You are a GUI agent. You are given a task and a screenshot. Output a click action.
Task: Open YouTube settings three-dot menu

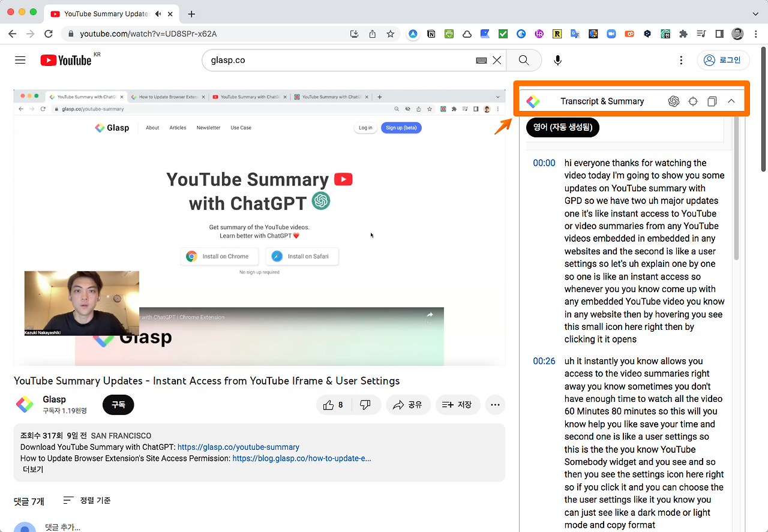pyautogui.click(x=681, y=60)
